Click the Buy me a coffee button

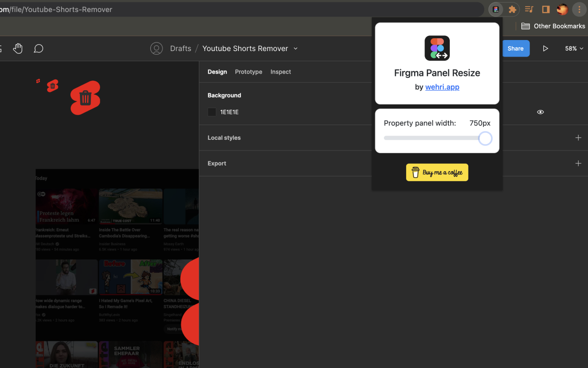[x=437, y=172]
